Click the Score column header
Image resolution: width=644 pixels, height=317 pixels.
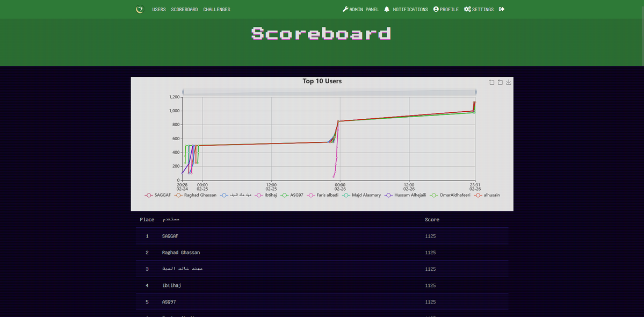tap(432, 220)
